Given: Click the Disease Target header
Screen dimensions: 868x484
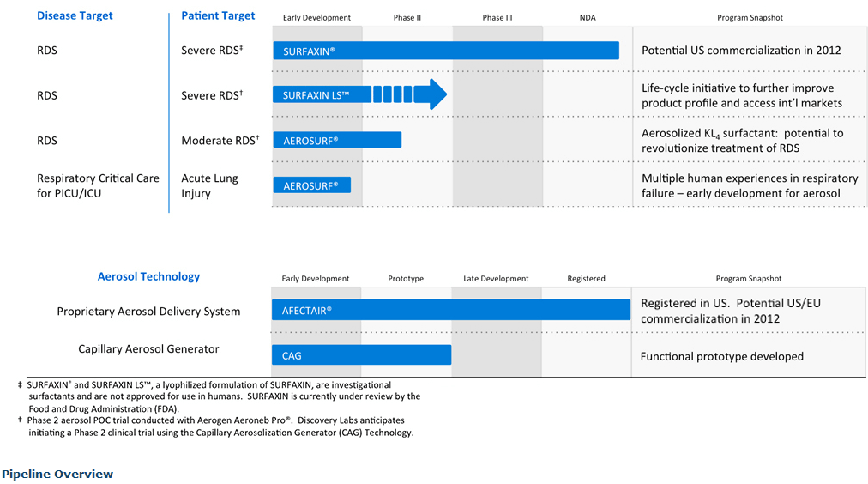Looking at the screenshot, I should point(75,15).
